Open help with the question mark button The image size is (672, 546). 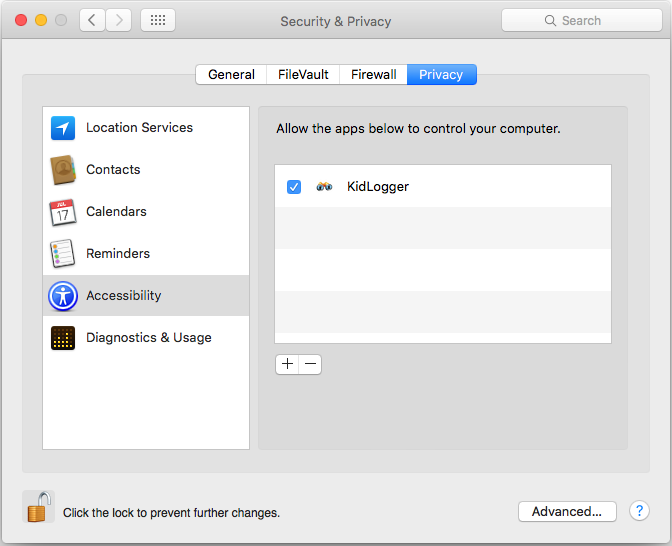(x=639, y=511)
